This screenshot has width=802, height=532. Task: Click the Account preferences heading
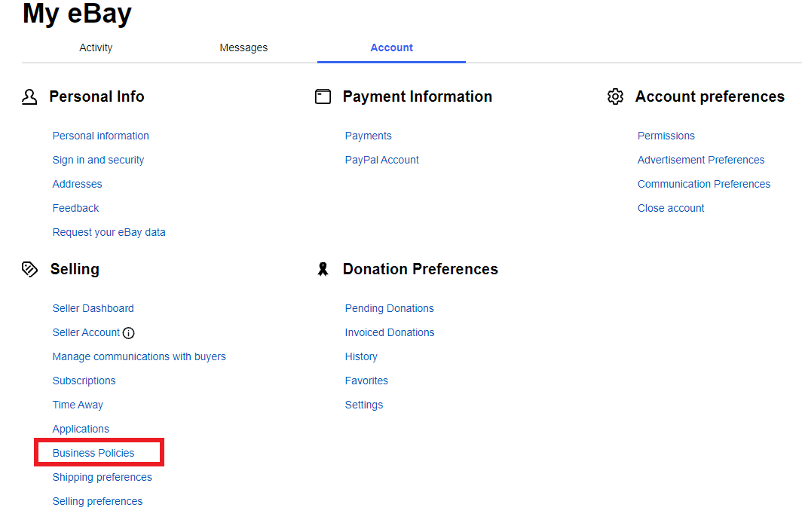pyautogui.click(x=710, y=96)
